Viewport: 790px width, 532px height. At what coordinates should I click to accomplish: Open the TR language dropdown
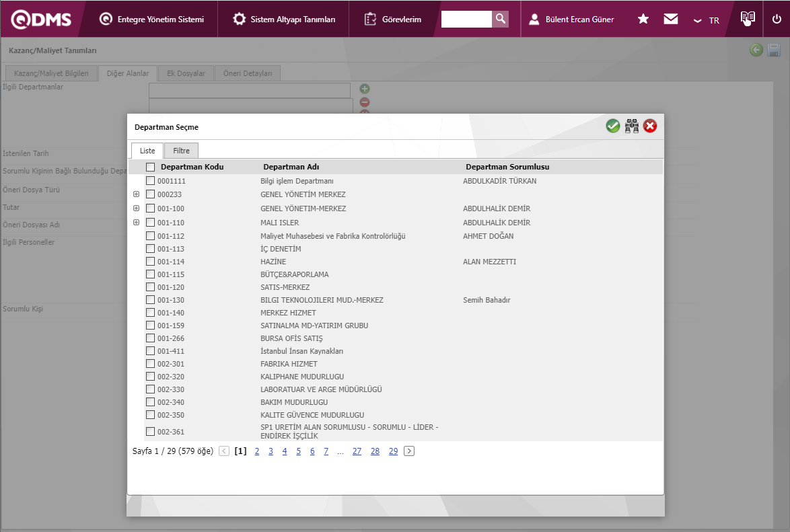[707, 20]
